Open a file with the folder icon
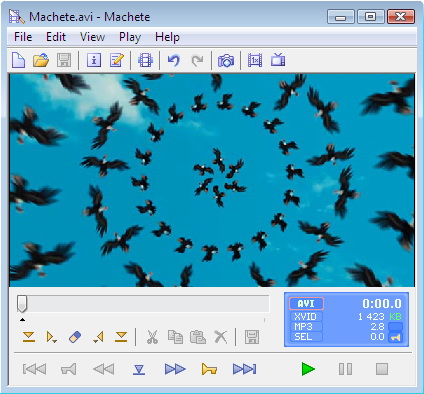Image resolution: width=424 pixels, height=394 pixels. (x=41, y=60)
